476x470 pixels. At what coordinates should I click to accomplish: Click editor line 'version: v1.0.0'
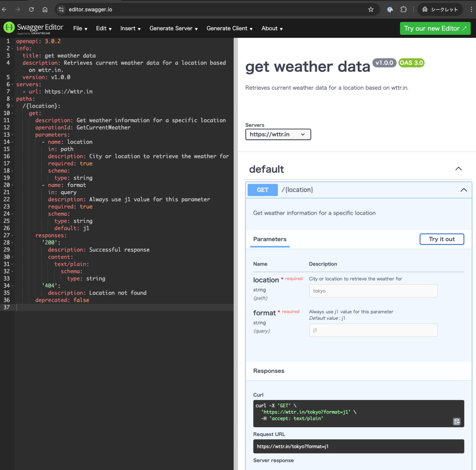tap(46, 77)
